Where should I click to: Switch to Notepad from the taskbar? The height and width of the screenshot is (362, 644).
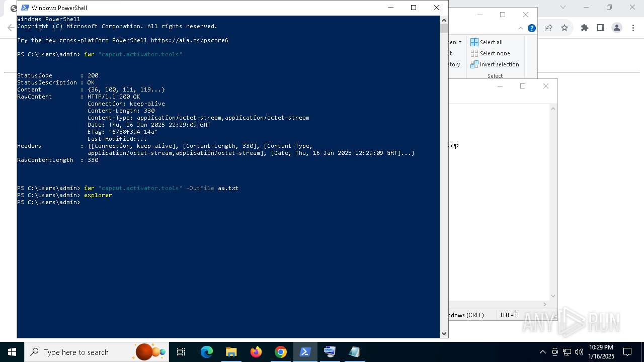point(355,352)
